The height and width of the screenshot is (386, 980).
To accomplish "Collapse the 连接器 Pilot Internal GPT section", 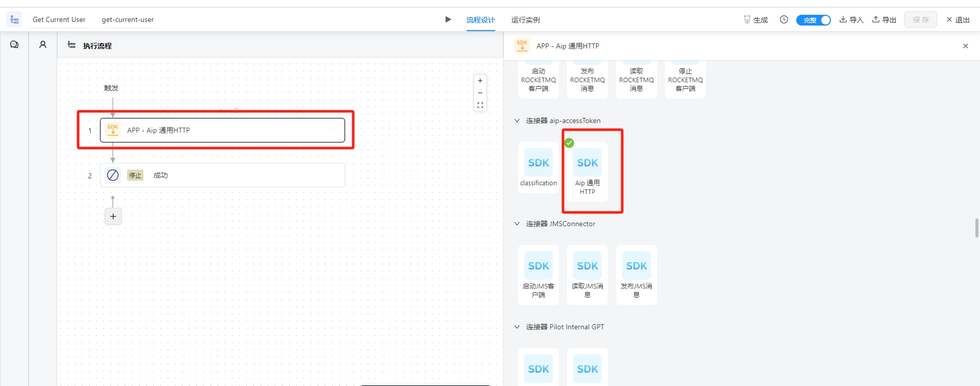I will coord(517,327).
